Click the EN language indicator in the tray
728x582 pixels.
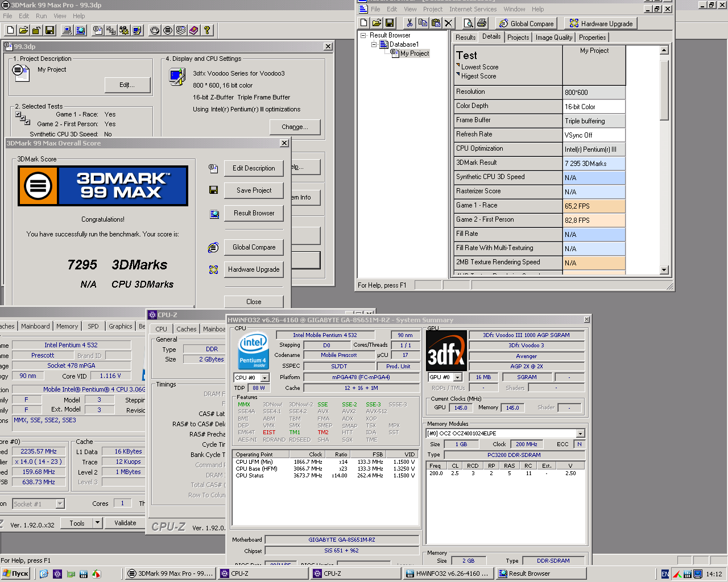(x=665, y=574)
